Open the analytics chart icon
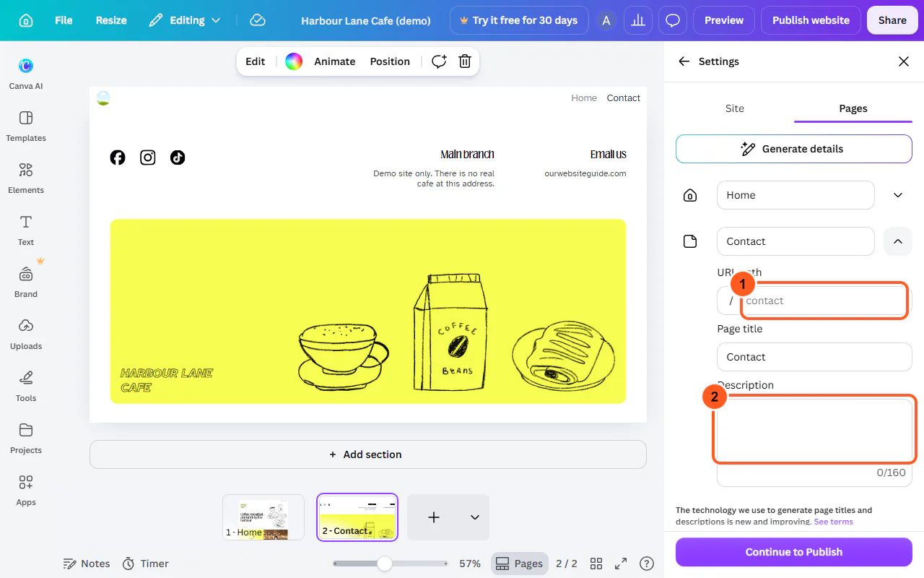Image resolution: width=924 pixels, height=578 pixels. pos(638,20)
